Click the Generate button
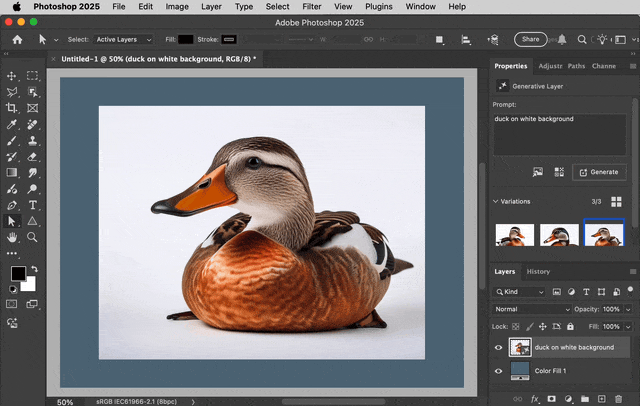 coord(599,172)
